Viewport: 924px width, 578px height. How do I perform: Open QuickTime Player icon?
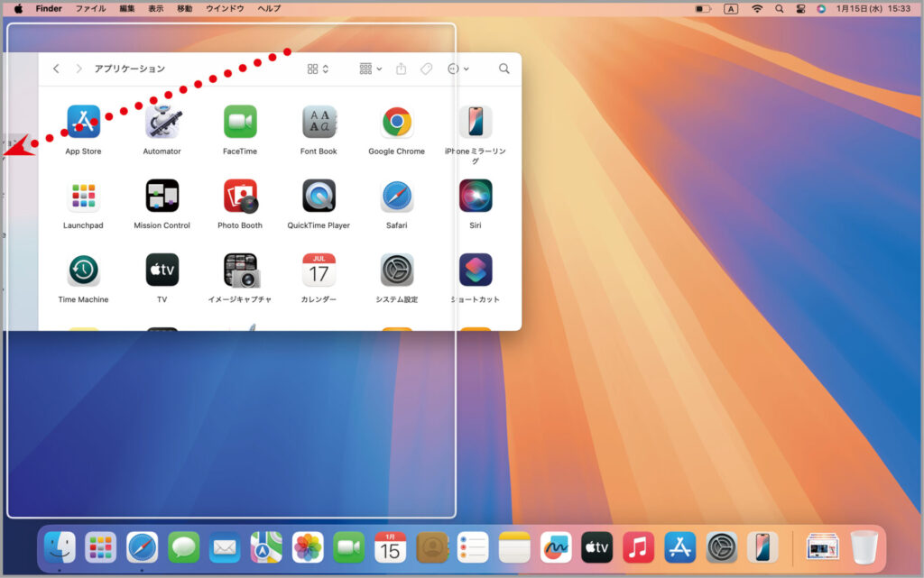(x=319, y=196)
